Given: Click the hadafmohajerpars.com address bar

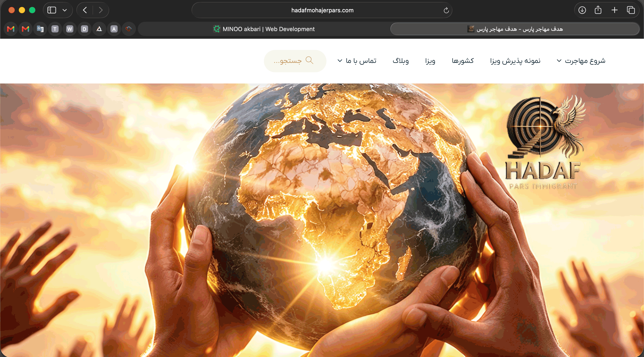Looking at the screenshot, I should click(322, 10).
